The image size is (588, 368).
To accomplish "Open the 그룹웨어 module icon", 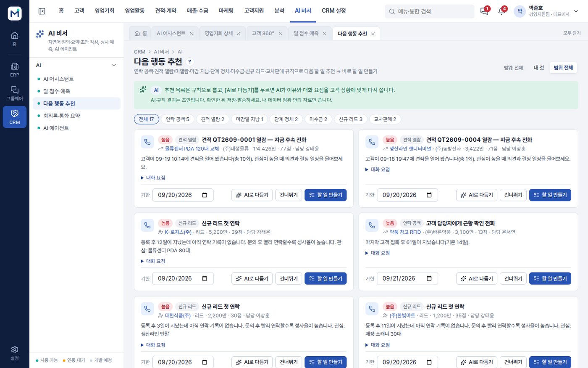I will pos(15,93).
